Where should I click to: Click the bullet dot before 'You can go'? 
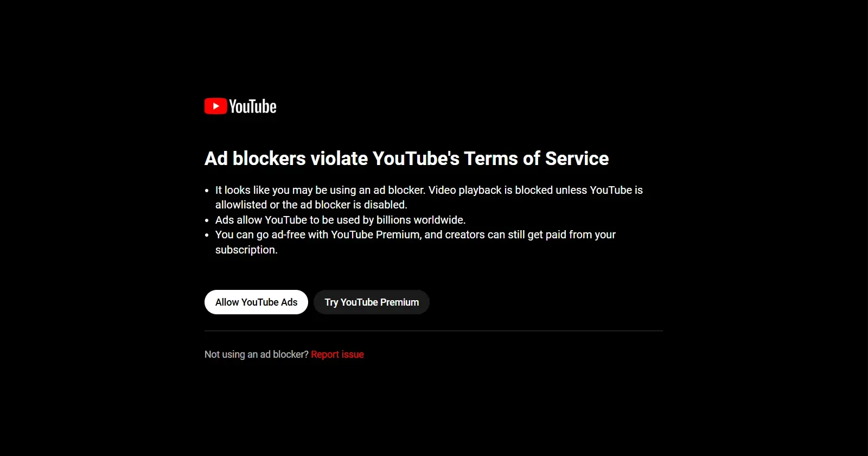tap(207, 235)
